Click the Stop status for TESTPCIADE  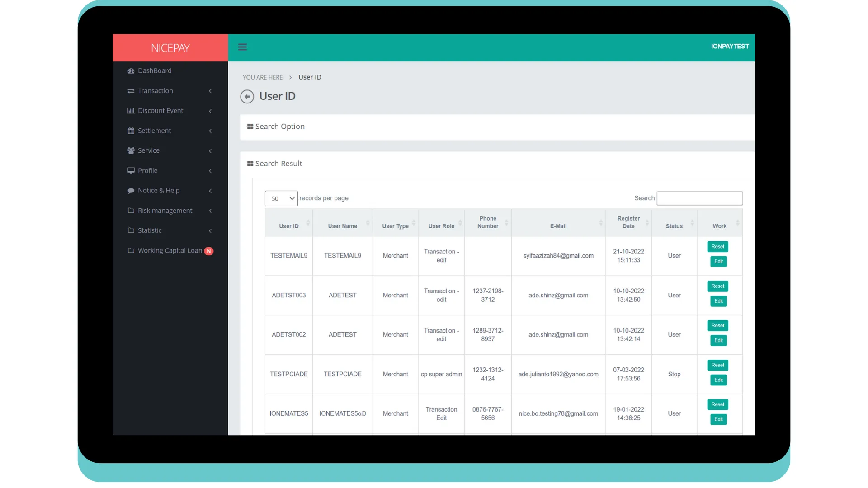tap(674, 375)
